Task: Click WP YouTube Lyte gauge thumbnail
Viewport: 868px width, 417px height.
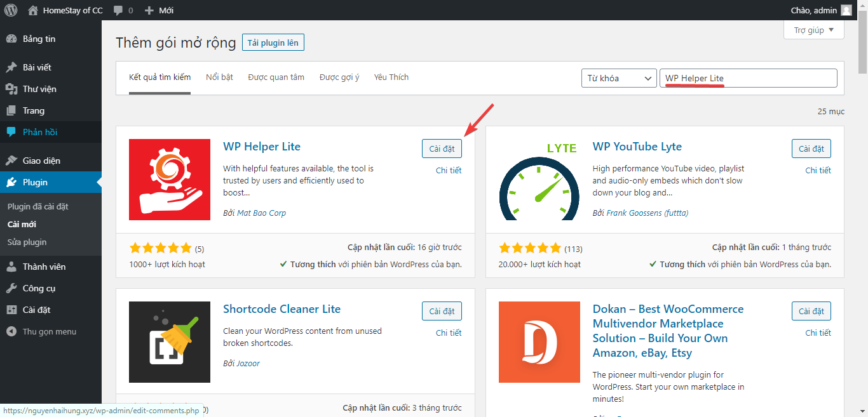Action: pos(539,180)
